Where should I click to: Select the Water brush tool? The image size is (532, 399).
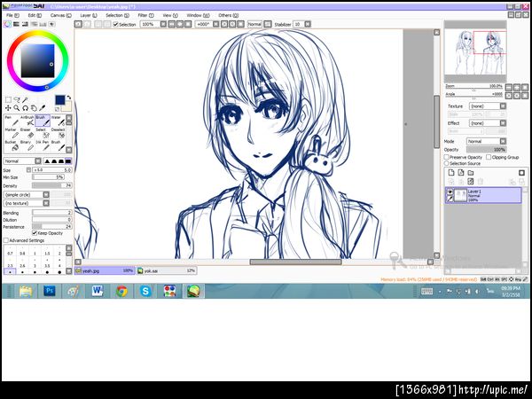(x=58, y=121)
